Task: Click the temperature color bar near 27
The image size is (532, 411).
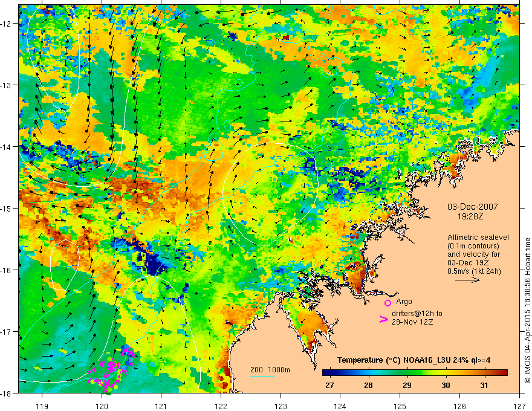Action: [329, 373]
